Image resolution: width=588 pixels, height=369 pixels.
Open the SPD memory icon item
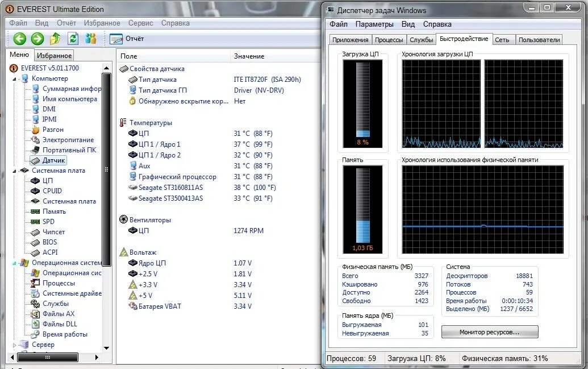click(x=35, y=222)
